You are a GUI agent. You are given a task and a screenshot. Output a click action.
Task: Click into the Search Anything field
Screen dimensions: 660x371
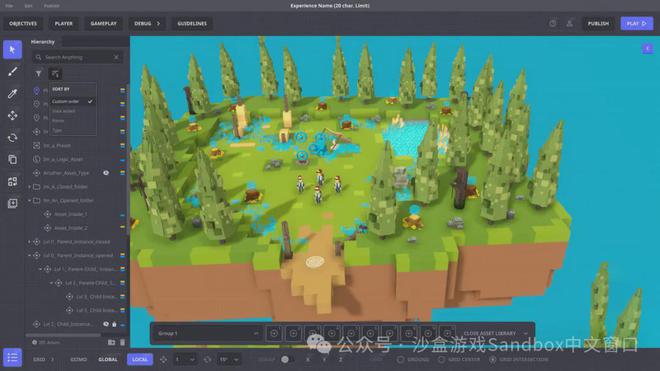pyautogui.click(x=77, y=57)
